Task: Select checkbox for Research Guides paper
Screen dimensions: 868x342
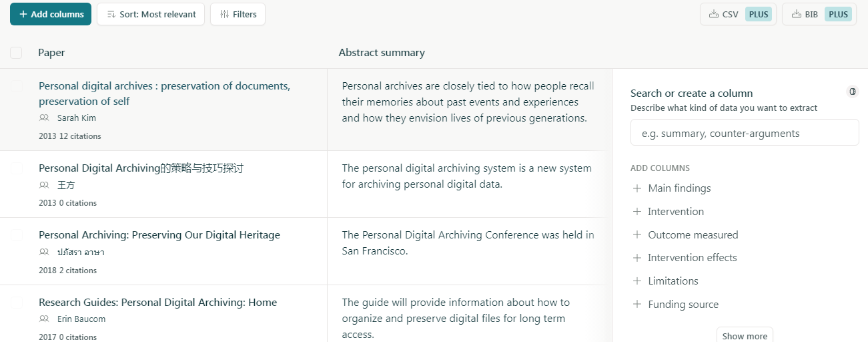Action: coord(16,303)
